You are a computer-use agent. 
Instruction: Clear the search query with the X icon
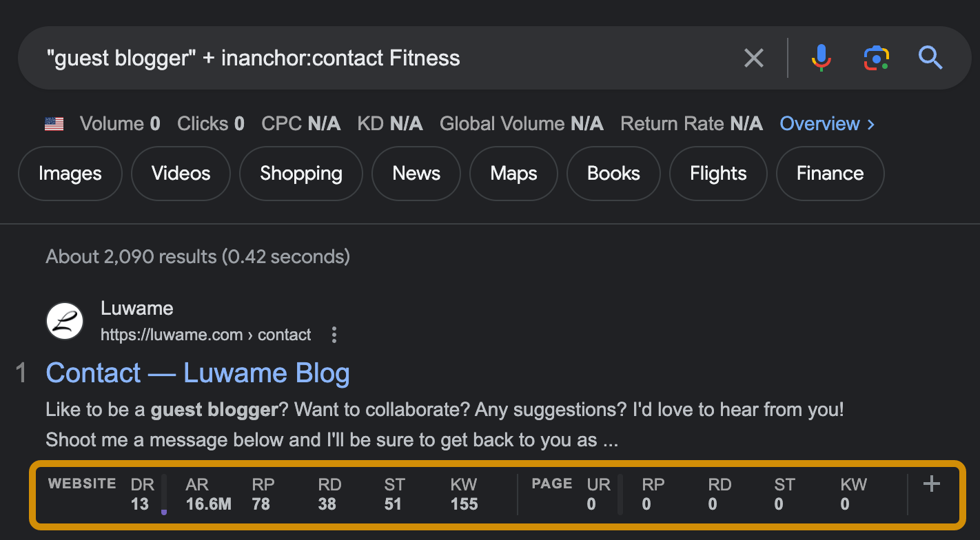pos(753,58)
